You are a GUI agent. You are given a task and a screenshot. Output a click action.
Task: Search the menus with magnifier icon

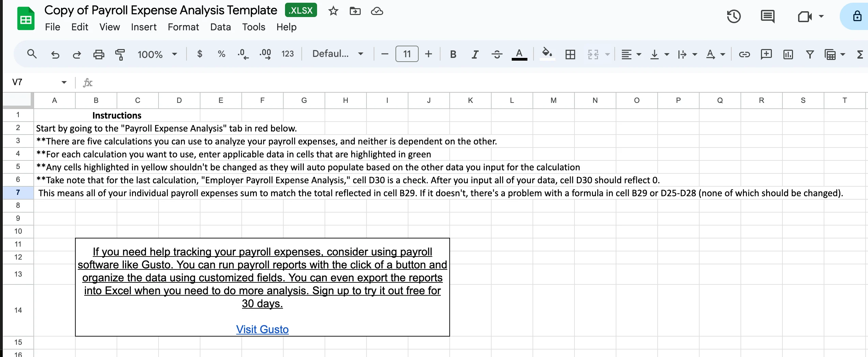(32, 54)
